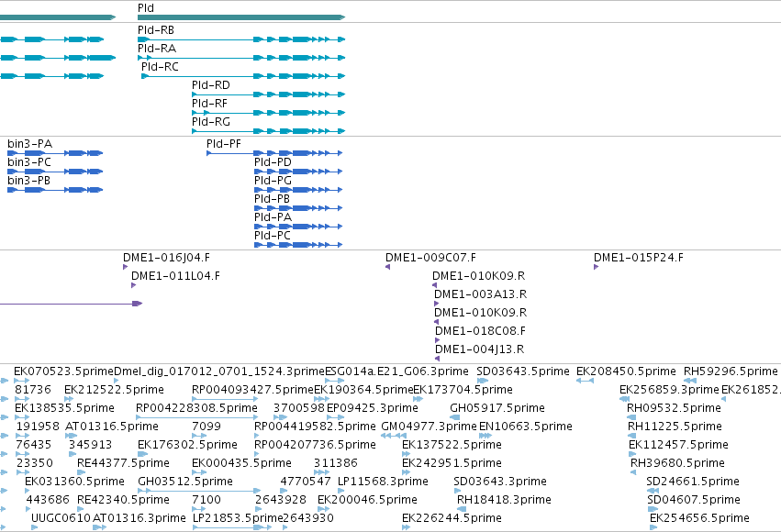Click the EK242951.5prime EST label
The height and width of the screenshot is (532, 781).
click(452, 464)
